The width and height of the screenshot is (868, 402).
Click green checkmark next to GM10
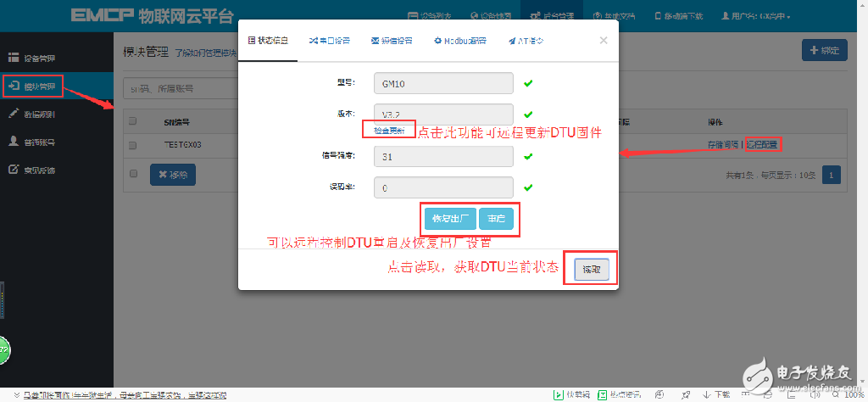(x=528, y=84)
